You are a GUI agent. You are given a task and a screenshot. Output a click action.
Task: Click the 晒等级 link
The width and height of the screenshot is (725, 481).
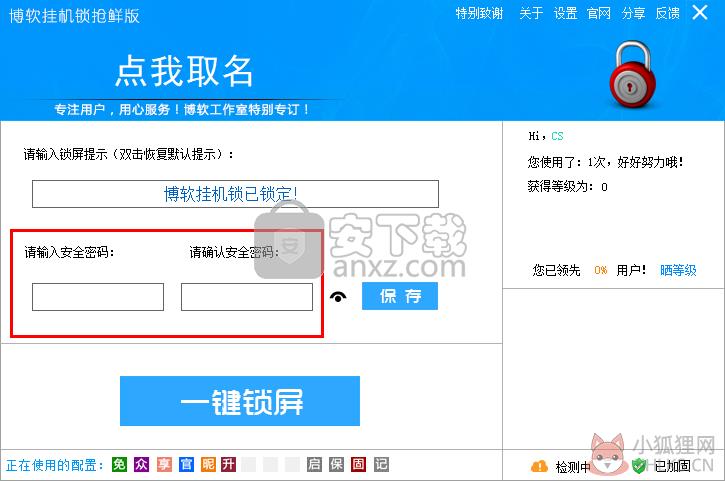click(678, 270)
